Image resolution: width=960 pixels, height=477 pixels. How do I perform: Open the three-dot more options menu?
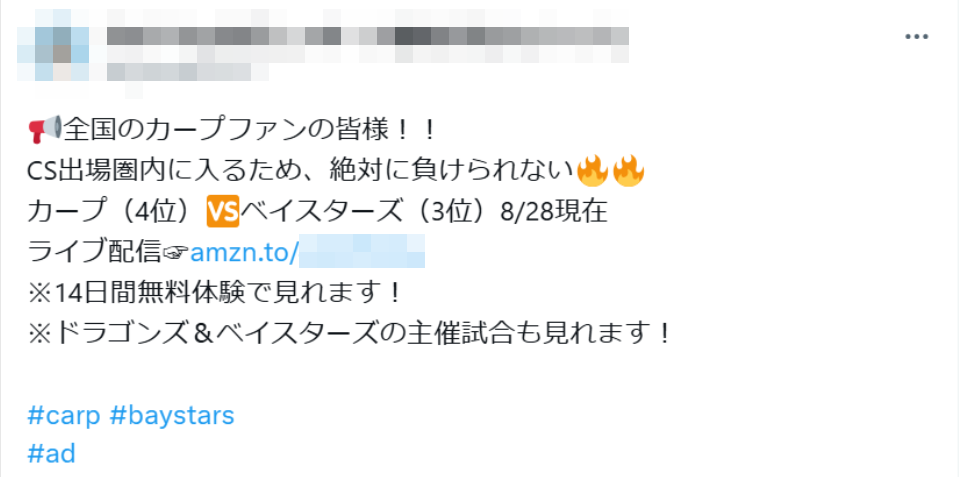(917, 37)
